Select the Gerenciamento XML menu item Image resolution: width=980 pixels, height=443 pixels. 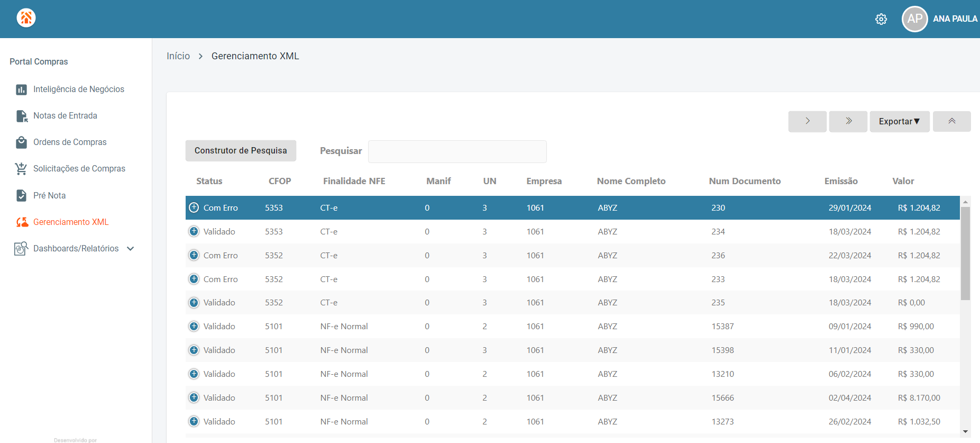coord(71,222)
